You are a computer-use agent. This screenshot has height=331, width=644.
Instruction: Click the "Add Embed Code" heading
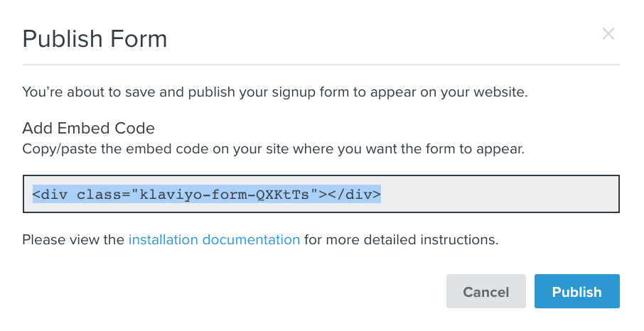pos(88,129)
